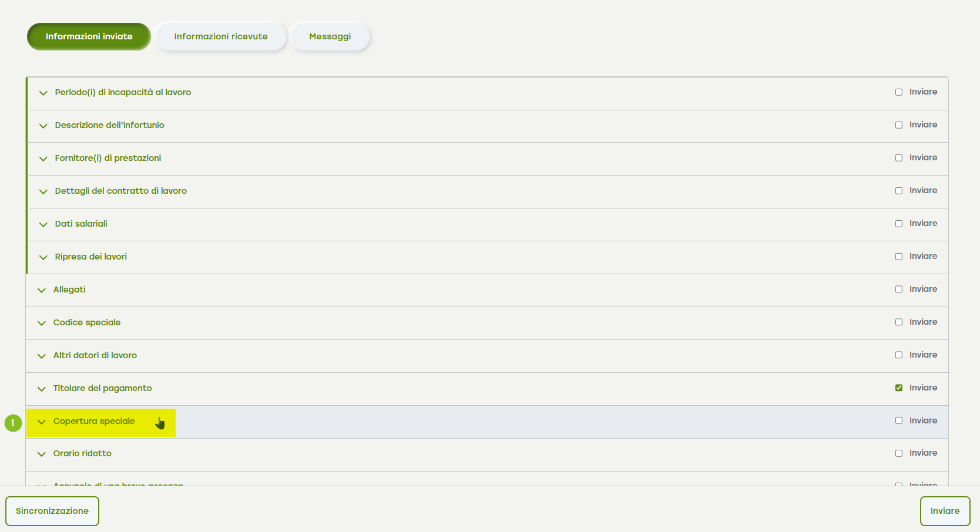The image size is (980, 532).
Task: Tick Inviare checkbox for Copertura speciale
Action: 899,420
